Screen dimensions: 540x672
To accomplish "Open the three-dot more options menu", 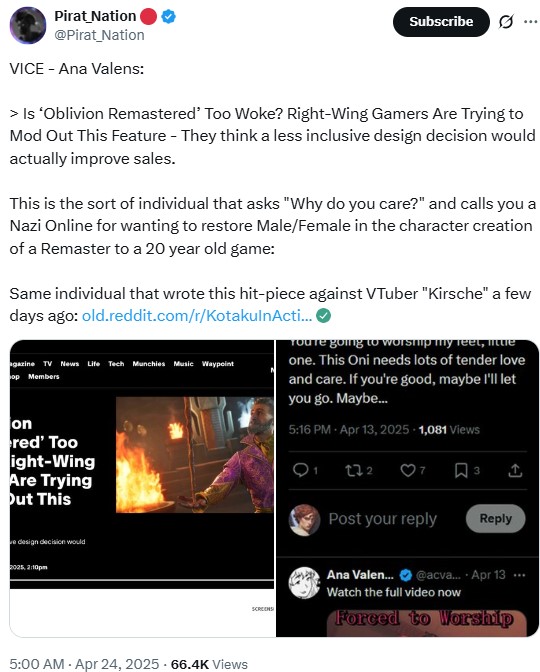I will click(x=531, y=21).
